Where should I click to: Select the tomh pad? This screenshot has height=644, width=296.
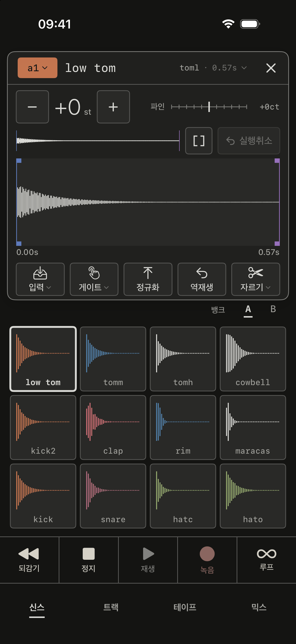point(183,359)
